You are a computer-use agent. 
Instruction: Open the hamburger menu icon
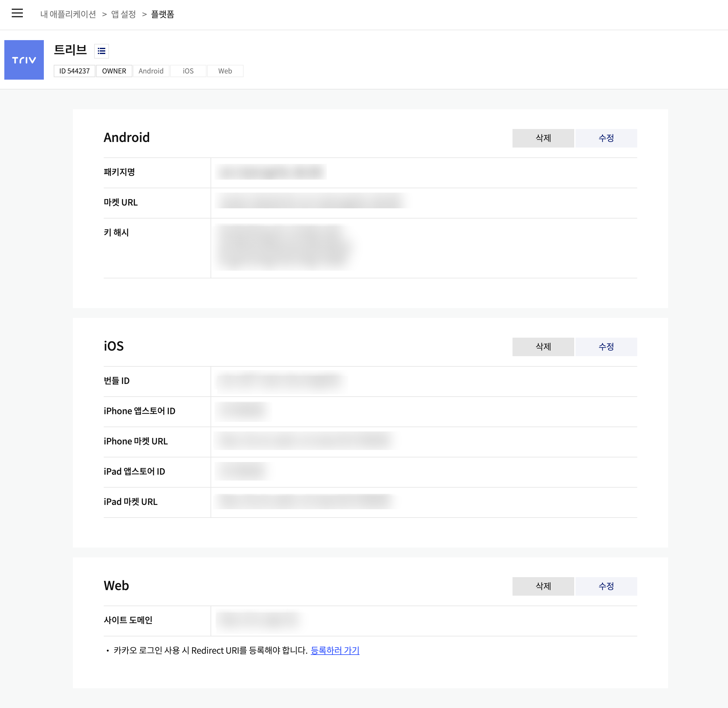[x=17, y=13]
